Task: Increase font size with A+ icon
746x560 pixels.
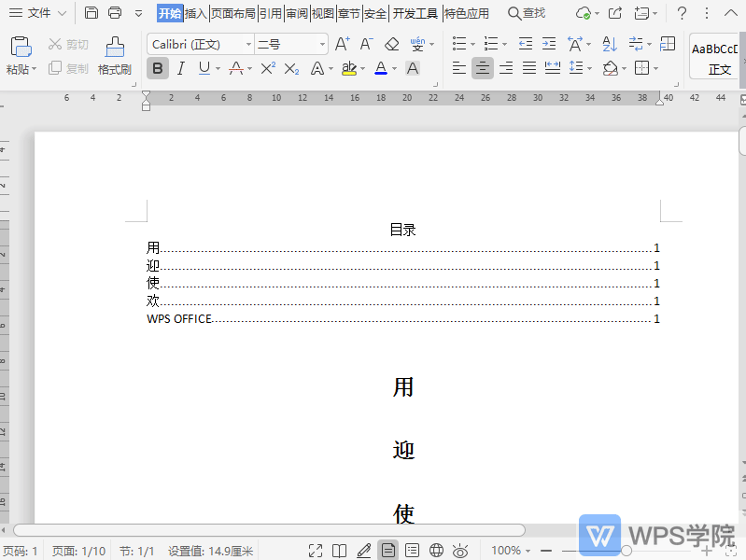Action: point(342,44)
